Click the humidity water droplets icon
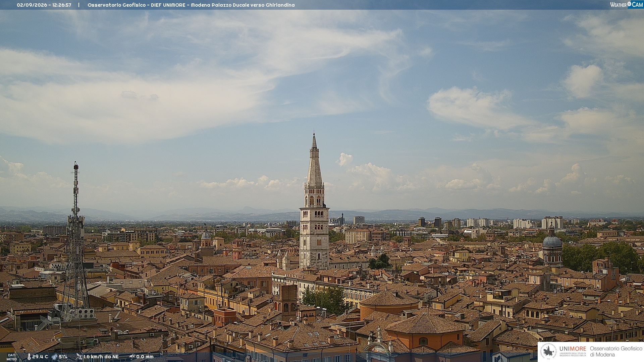644x362 pixels. coord(54,357)
